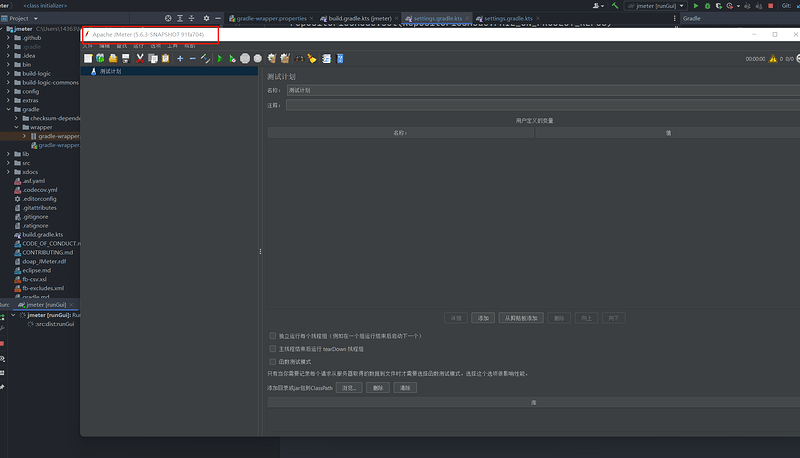Select .gitignore file in Project tree
800x458 pixels.
(x=35, y=217)
